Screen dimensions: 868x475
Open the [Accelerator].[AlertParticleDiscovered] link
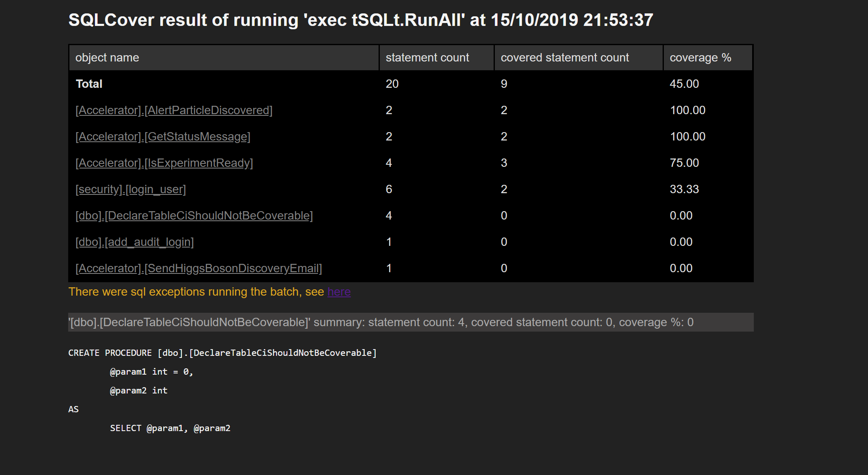174,110
